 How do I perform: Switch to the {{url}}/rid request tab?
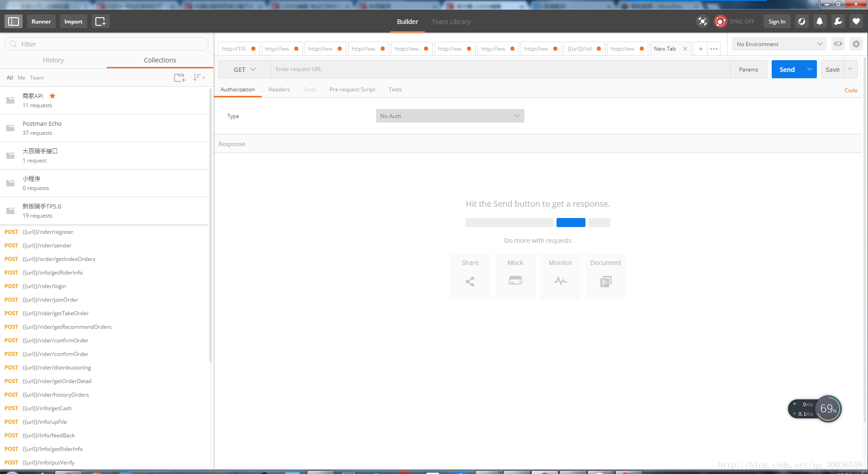point(584,48)
